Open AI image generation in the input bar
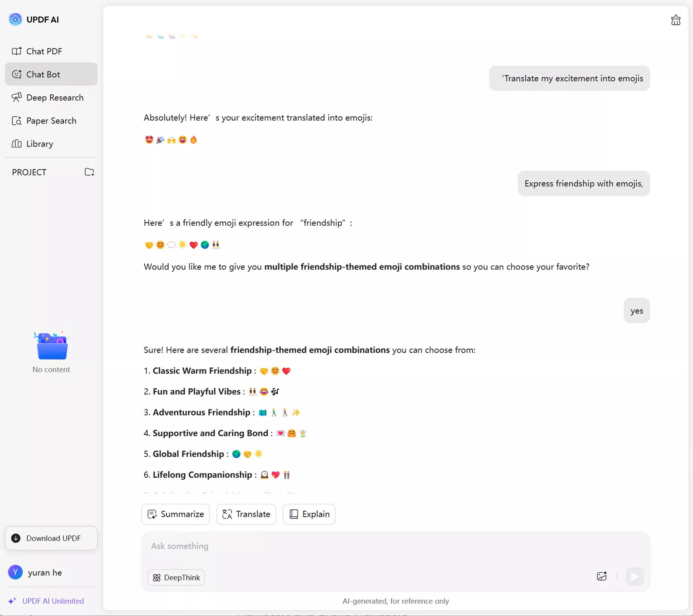693x616 pixels. point(602,576)
